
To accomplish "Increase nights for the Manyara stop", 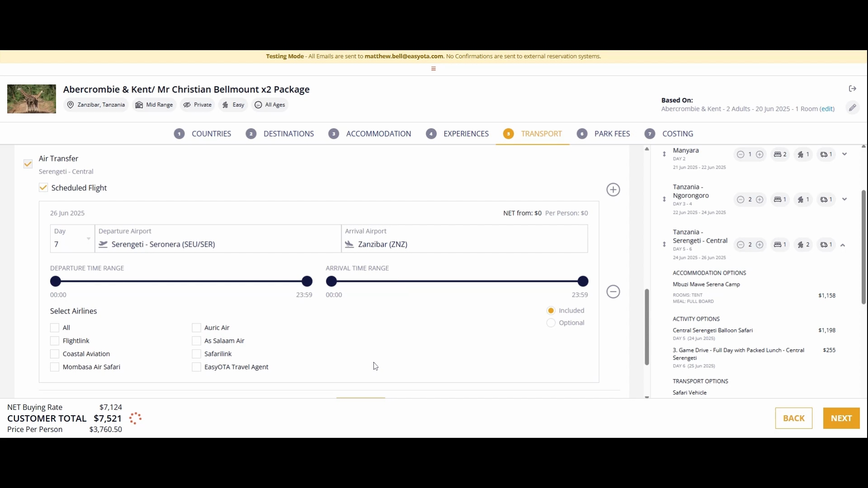I will (760, 155).
